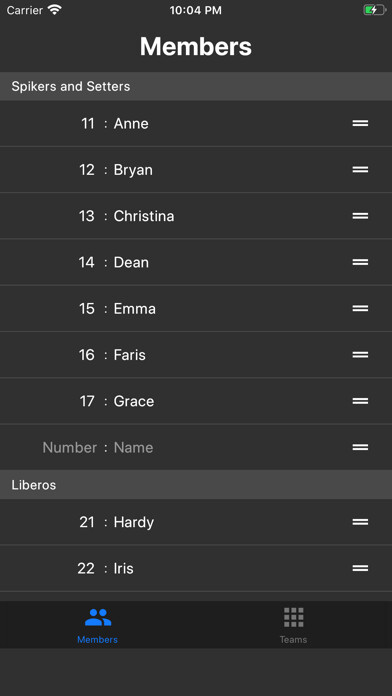Image resolution: width=392 pixels, height=696 pixels.
Task: Tap the reorder handle for Bryan
Action: [360, 170]
